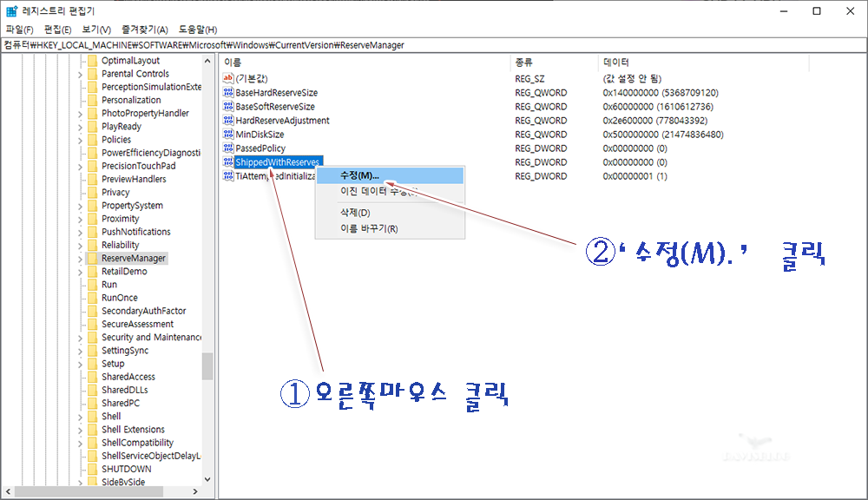Click the tree horizontal scroll left arrow
The height and width of the screenshot is (500, 868).
[8, 491]
